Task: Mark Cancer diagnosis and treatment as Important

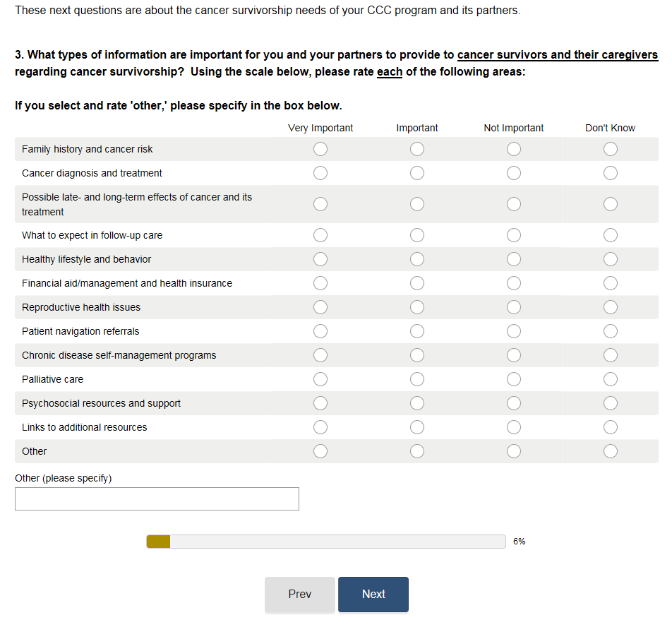Action: pos(417,173)
